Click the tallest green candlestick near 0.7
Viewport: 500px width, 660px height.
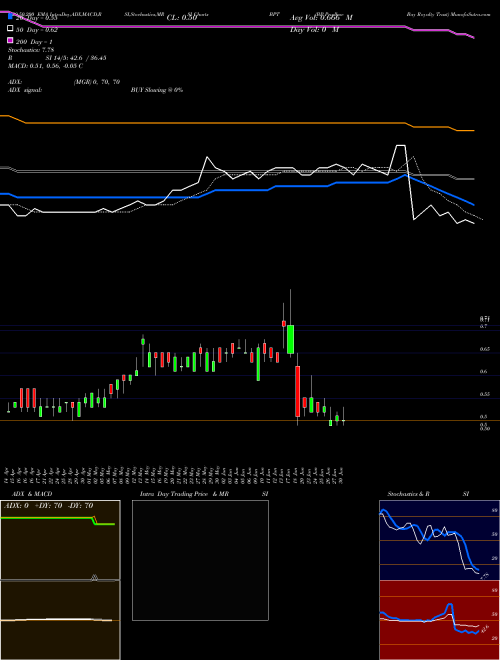290,339
